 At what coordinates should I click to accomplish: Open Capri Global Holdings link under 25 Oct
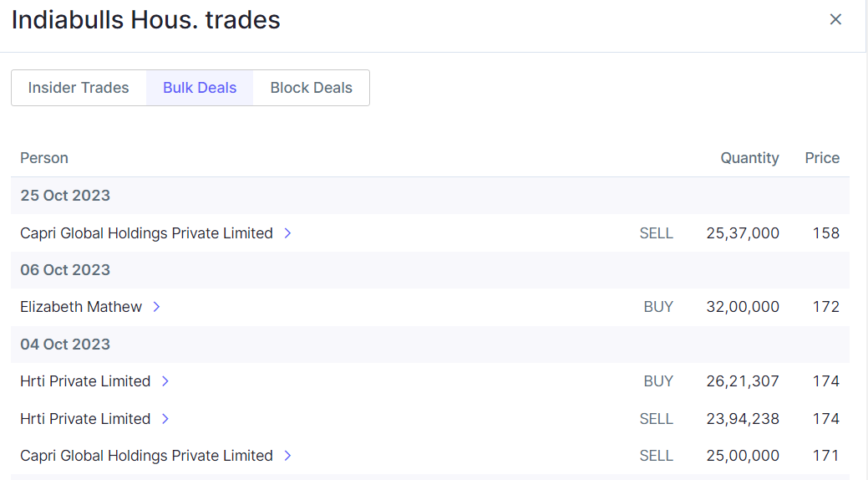point(146,233)
